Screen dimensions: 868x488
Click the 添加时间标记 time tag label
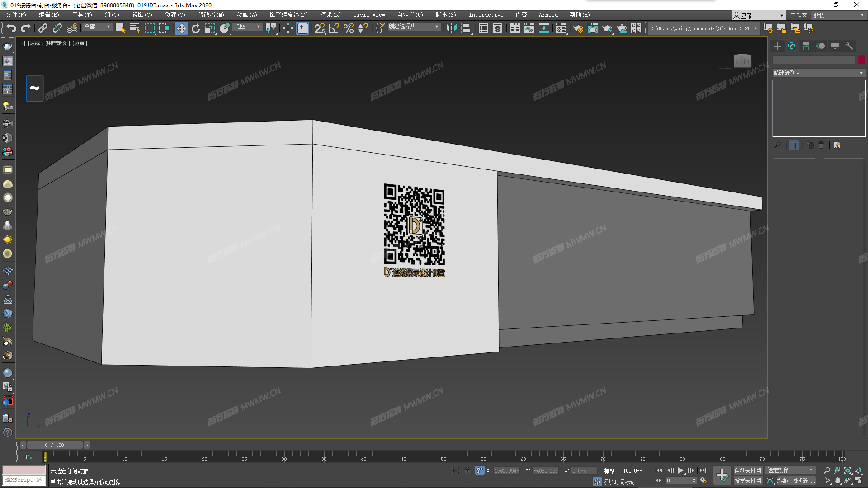pyautogui.click(x=619, y=482)
